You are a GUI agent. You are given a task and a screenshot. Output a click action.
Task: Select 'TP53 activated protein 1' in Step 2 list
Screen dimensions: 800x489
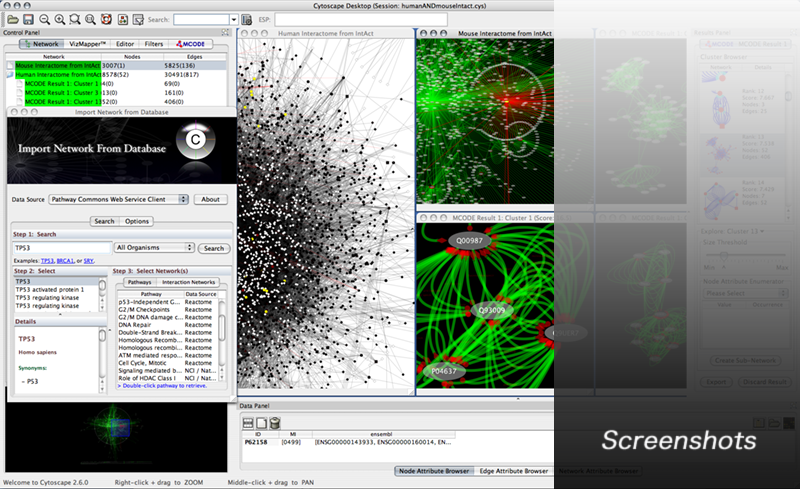tap(57, 289)
